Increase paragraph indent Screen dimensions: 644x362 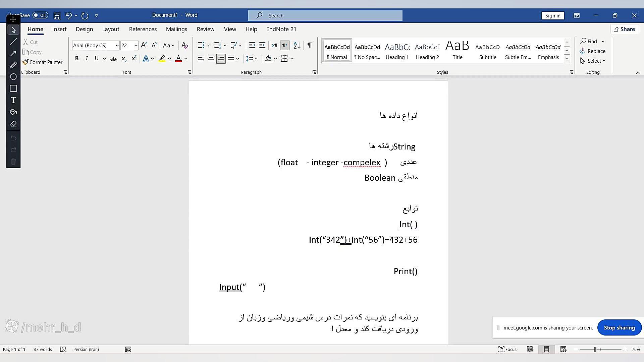262,45
